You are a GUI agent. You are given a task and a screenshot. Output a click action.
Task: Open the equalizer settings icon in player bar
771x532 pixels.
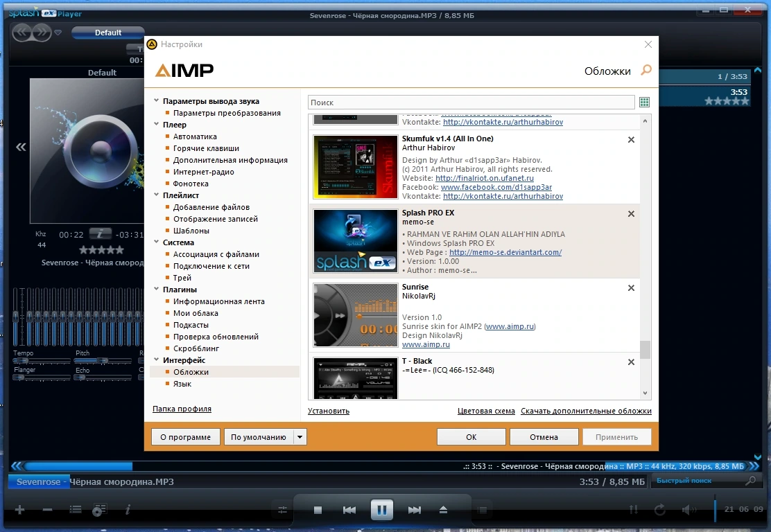[x=282, y=511]
